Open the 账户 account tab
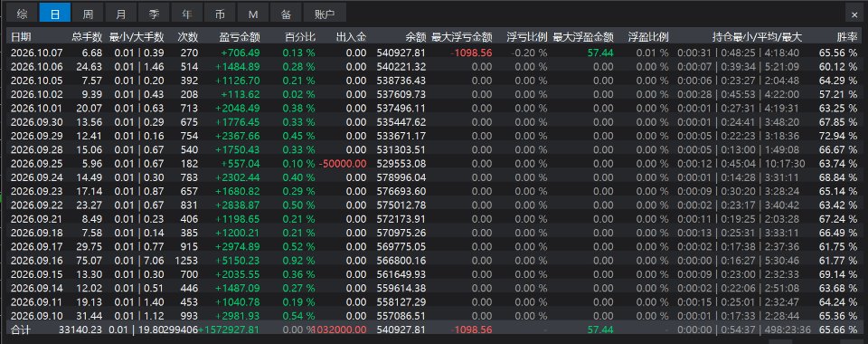 325,14
